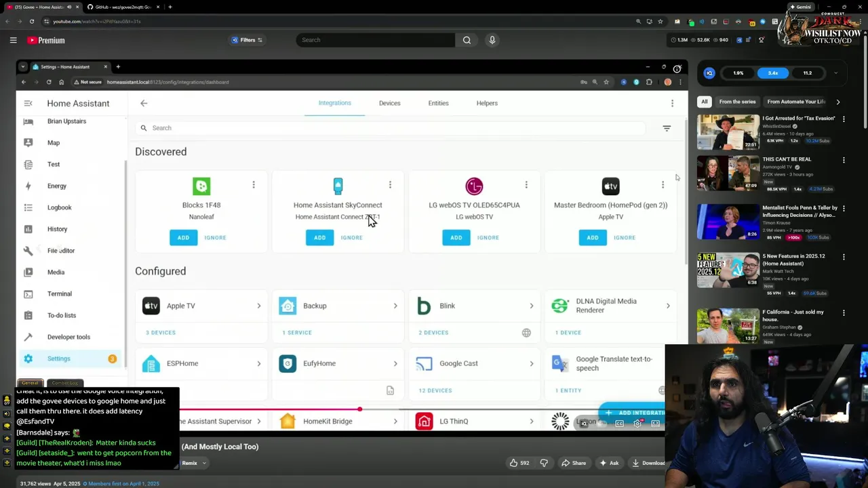Expand the Backup integration chevron
The width and height of the screenshot is (868, 488).
pyautogui.click(x=395, y=306)
